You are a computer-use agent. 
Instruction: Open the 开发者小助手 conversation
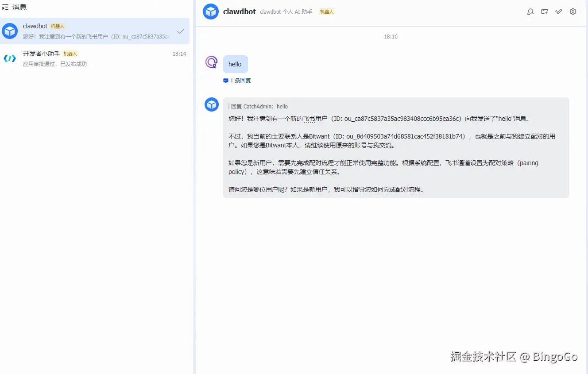[94, 58]
